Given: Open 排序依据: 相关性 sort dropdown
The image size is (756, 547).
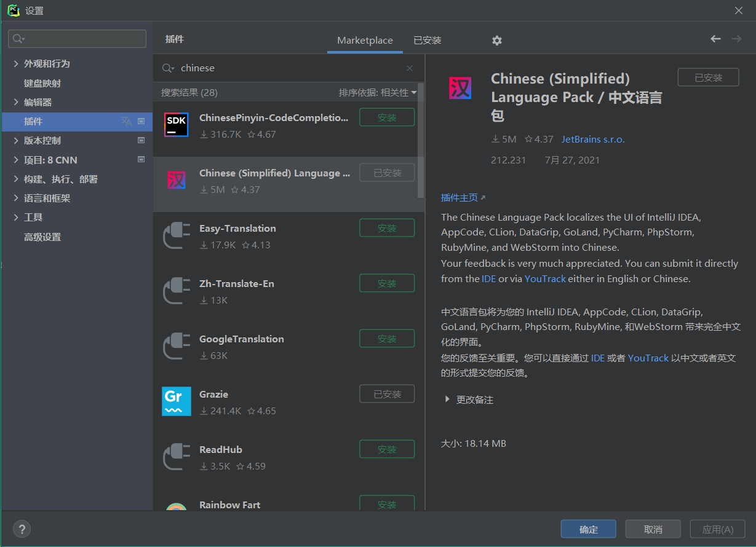Looking at the screenshot, I should (378, 92).
